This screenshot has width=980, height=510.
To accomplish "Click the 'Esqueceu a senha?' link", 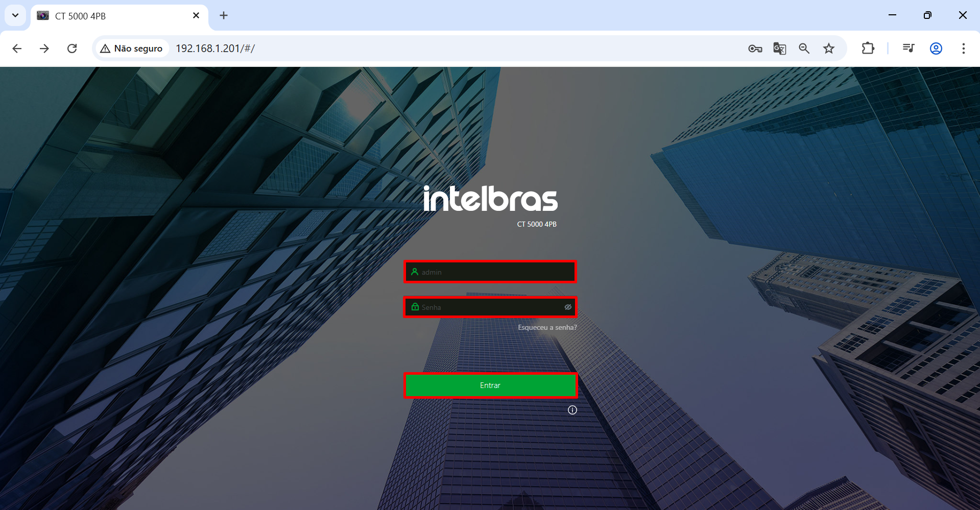I will click(547, 328).
